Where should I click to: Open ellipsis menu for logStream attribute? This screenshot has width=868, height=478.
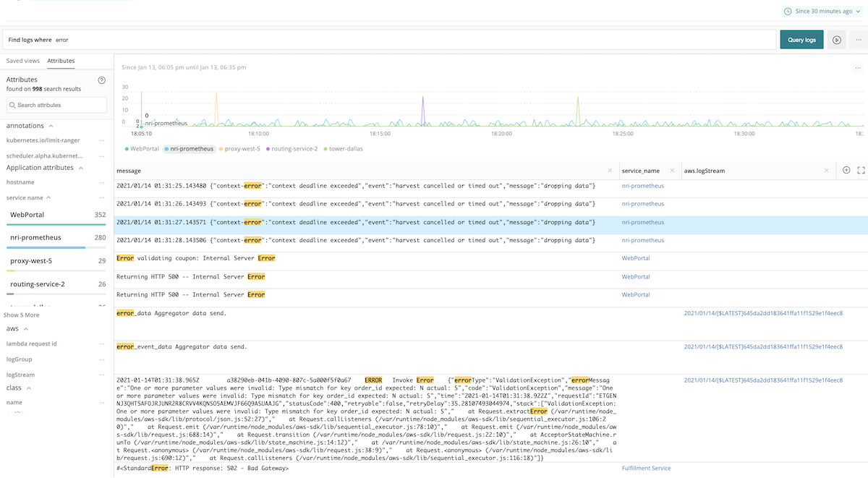tap(102, 375)
